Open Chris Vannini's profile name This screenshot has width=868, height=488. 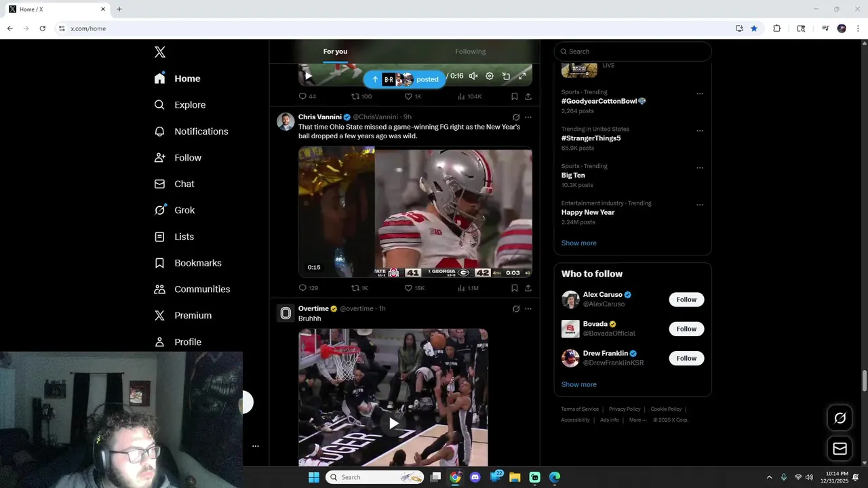point(320,117)
